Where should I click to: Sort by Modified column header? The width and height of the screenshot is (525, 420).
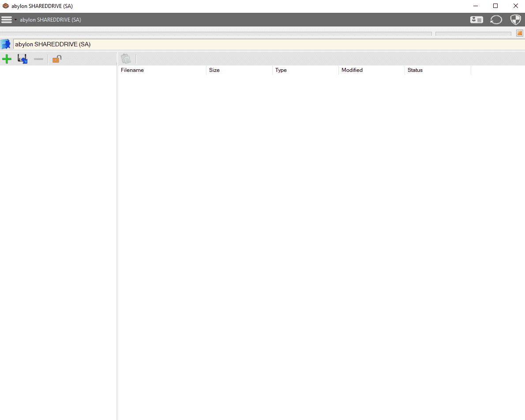point(371,70)
